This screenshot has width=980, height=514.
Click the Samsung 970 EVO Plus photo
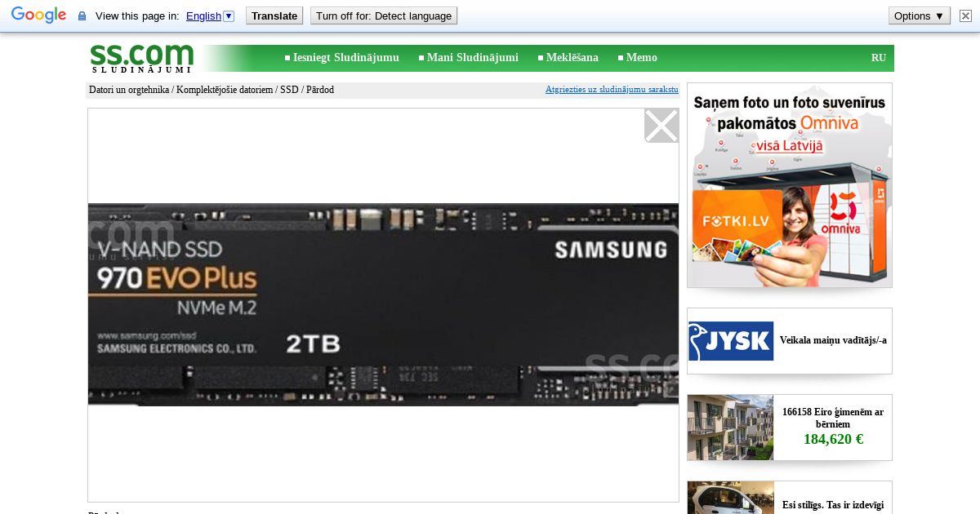pyautogui.click(x=383, y=304)
